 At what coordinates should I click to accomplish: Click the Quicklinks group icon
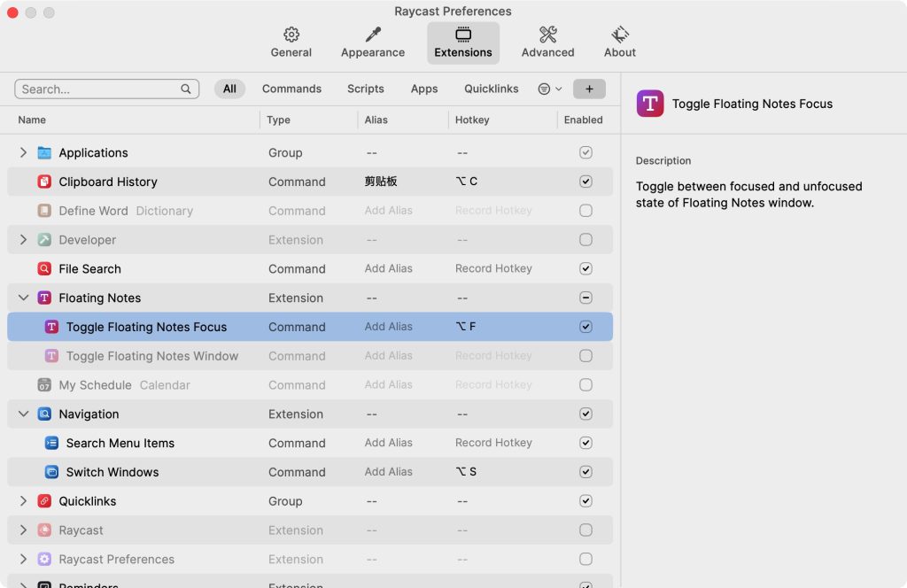coord(44,501)
